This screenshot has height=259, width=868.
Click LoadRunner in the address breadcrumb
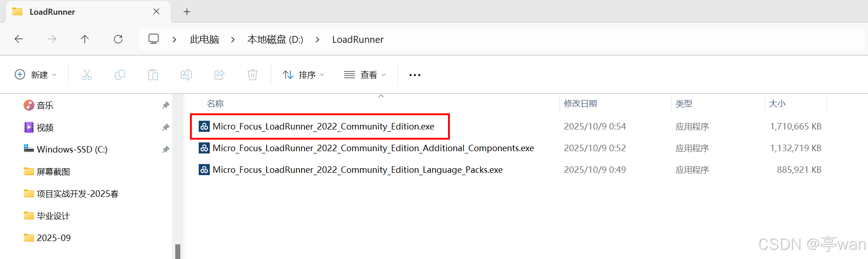(358, 40)
